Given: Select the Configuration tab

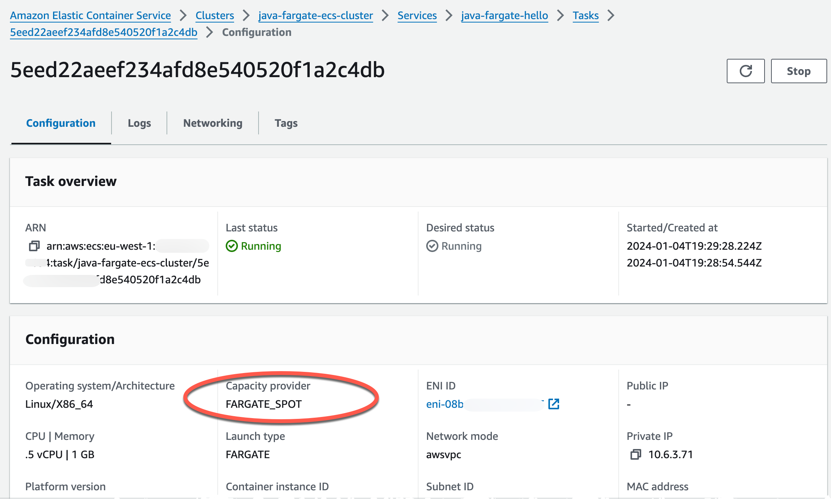Looking at the screenshot, I should tap(61, 123).
